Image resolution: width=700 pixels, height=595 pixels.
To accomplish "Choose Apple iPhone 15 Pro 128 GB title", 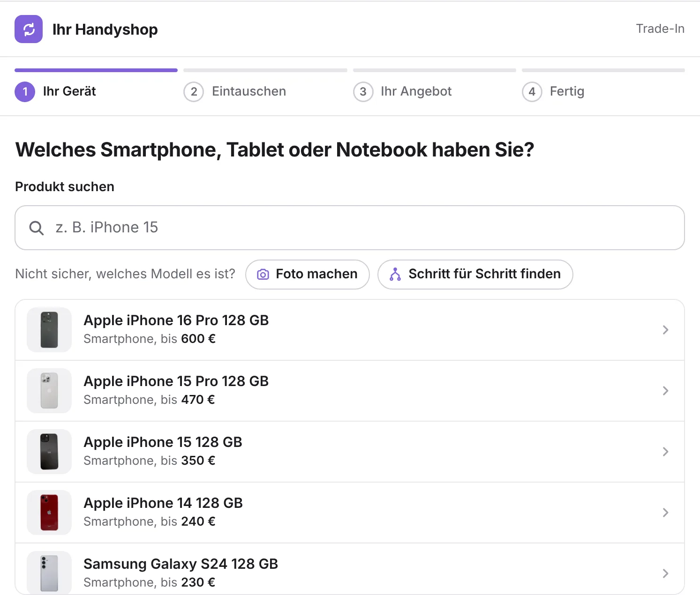I will [x=176, y=381].
